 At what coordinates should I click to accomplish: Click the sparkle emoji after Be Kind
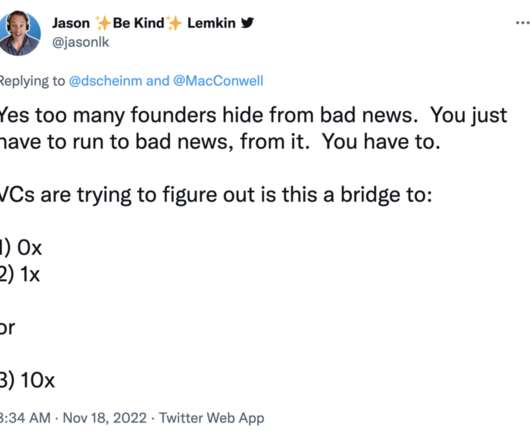[174, 23]
